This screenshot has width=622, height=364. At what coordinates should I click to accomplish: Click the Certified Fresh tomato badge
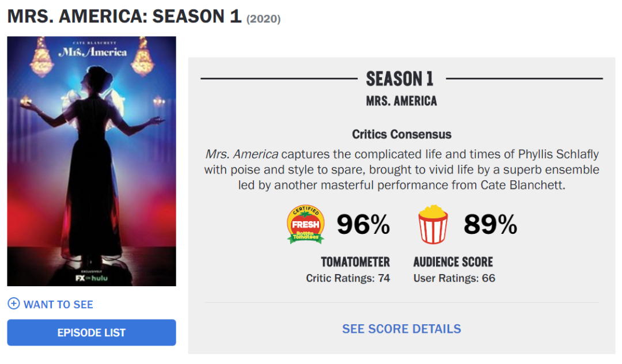tap(306, 225)
